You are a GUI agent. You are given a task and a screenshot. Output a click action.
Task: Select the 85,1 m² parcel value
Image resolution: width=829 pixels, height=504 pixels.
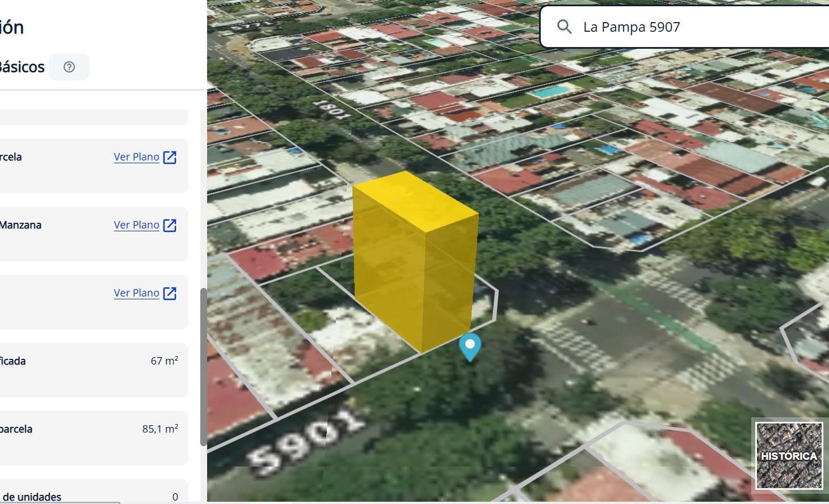coord(160,429)
